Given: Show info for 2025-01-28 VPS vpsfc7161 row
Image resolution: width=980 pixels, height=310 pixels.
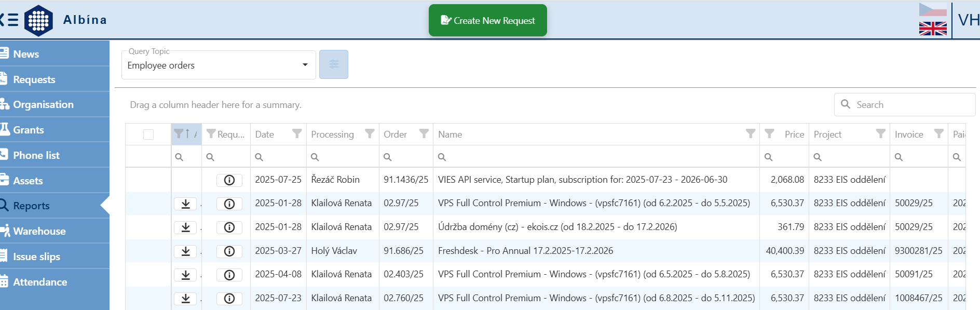Looking at the screenshot, I should (x=229, y=204).
